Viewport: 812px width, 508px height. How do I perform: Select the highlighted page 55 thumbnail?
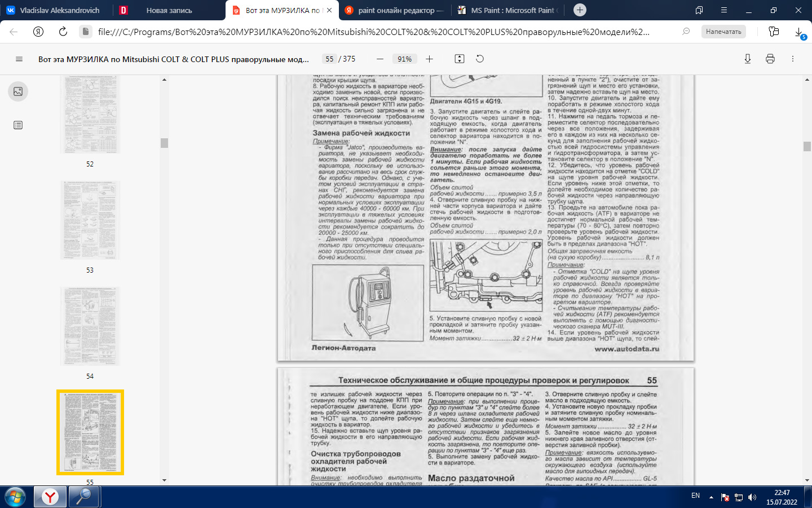[x=90, y=432]
